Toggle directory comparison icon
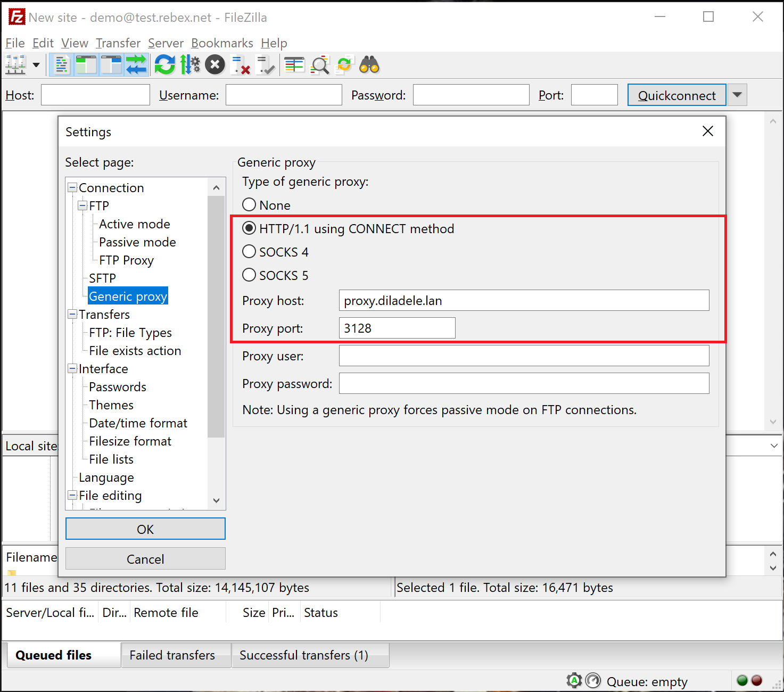 tap(319, 65)
